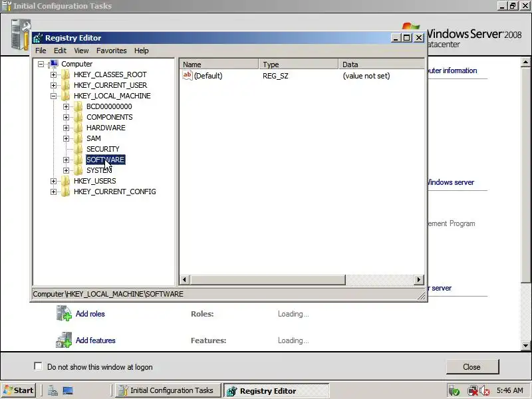The image size is (532, 399).
Task: Click Close in Initial Configuration Tasks
Action: (472, 367)
